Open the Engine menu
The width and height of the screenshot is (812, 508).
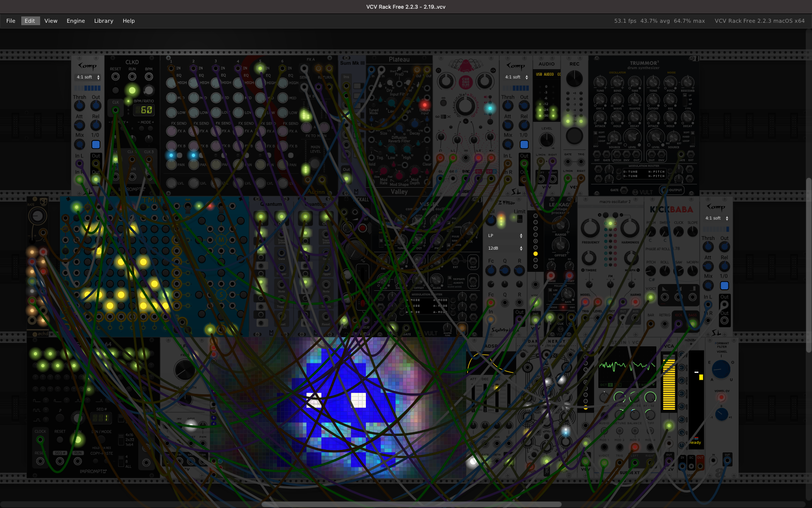click(x=75, y=21)
